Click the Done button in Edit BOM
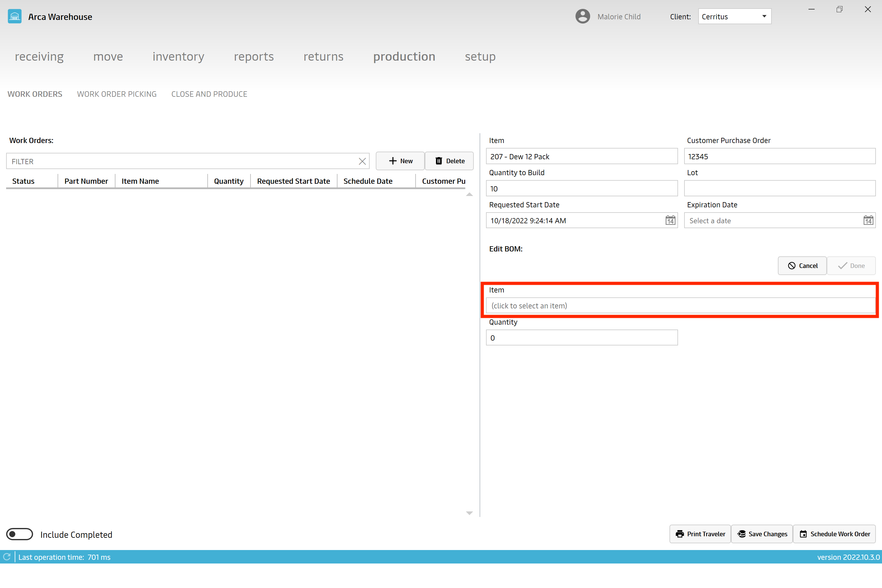This screenshot has width=882, height=588. [x=851, y=266]
